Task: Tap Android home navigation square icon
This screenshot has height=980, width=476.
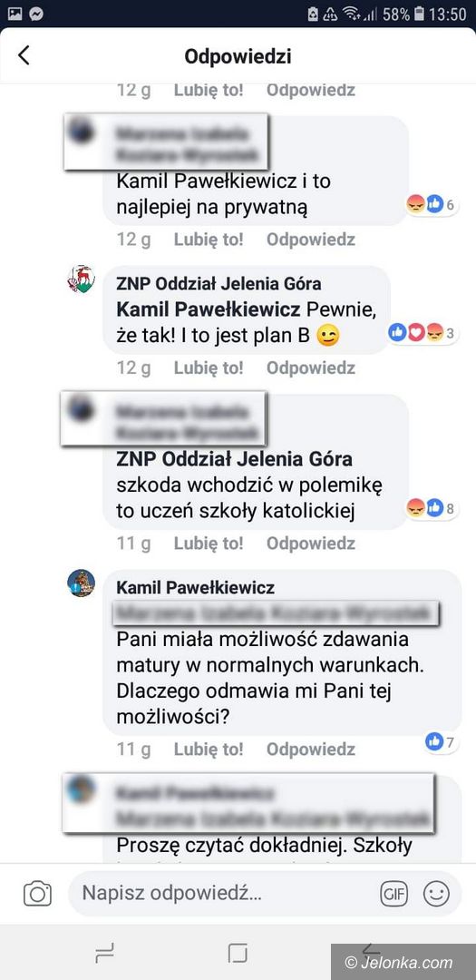Action: point(238,953)
